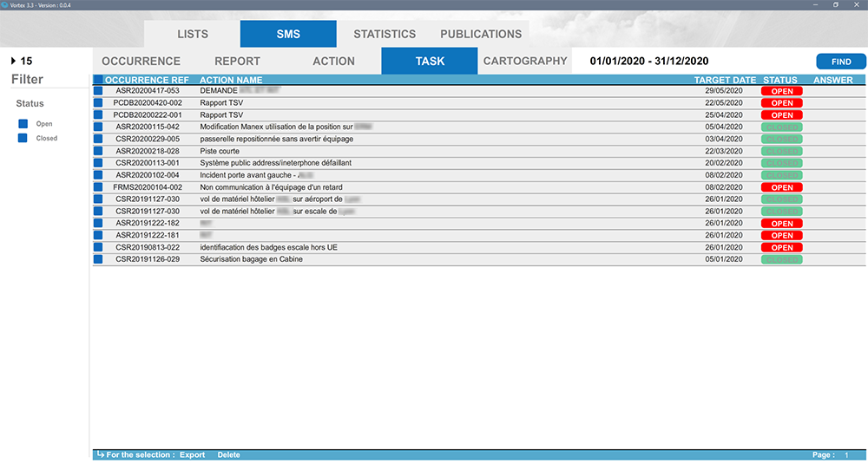Tick the select-all checkbox in table header
Viewport: 868px width, 470px height.
click(x=98, y=80)
